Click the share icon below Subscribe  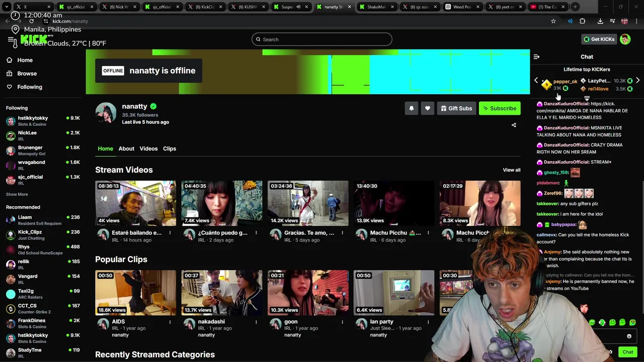pos(514,125)
